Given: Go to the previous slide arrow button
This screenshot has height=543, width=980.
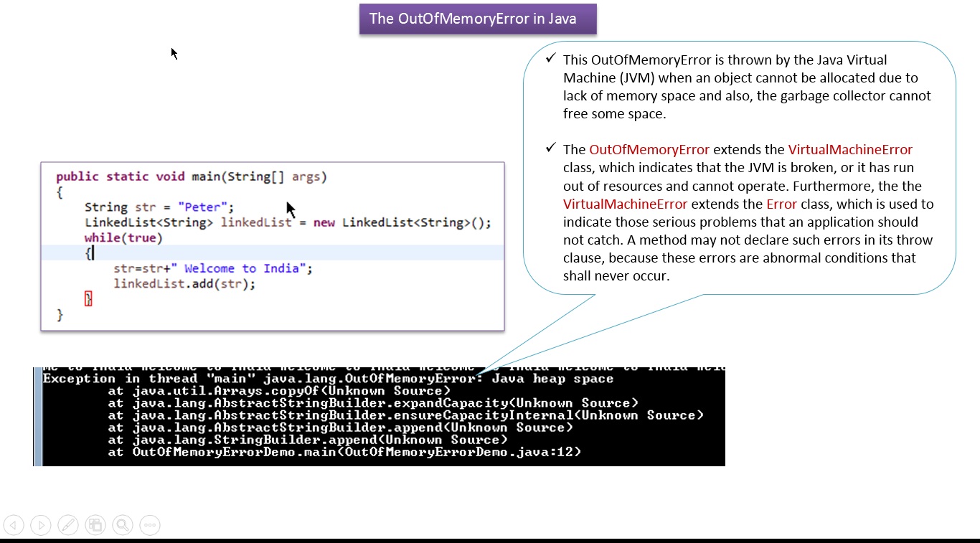Looking at the screenshot, I should click(13, 525).
